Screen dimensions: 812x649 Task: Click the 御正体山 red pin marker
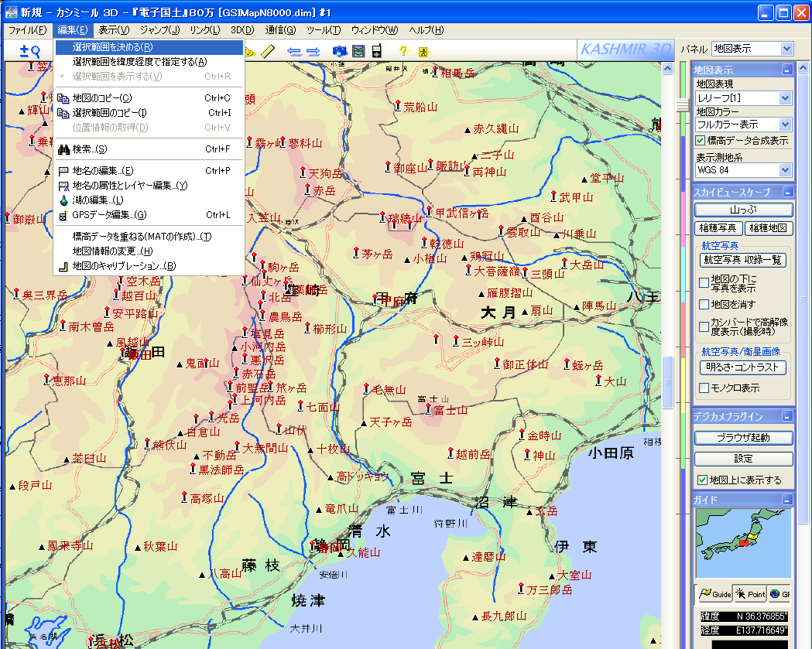[x=497, y=364]
